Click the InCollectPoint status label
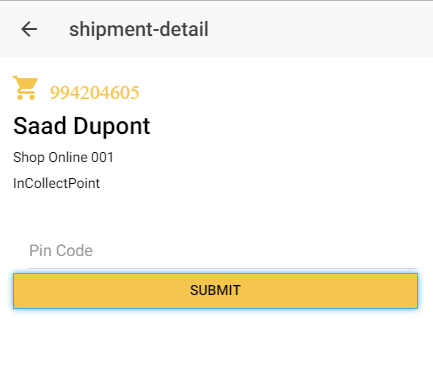The width and height of the screenshot is (433, 380). tap(56, 183)
